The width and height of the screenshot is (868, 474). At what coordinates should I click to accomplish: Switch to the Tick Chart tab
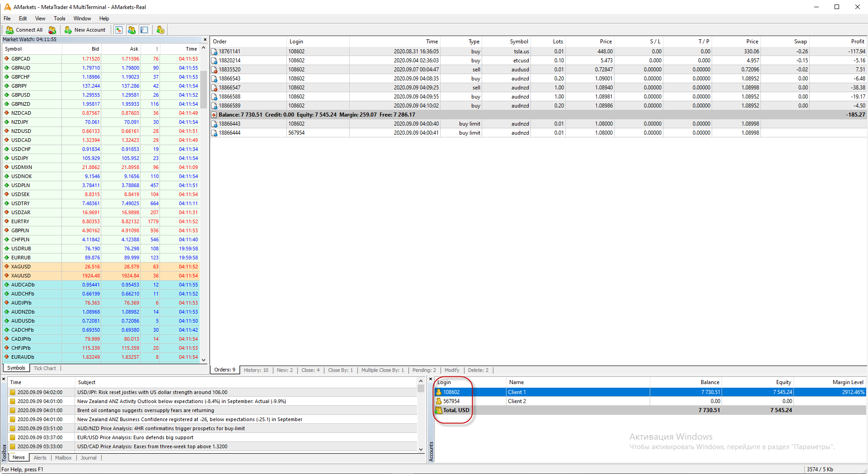pos(45,368)
